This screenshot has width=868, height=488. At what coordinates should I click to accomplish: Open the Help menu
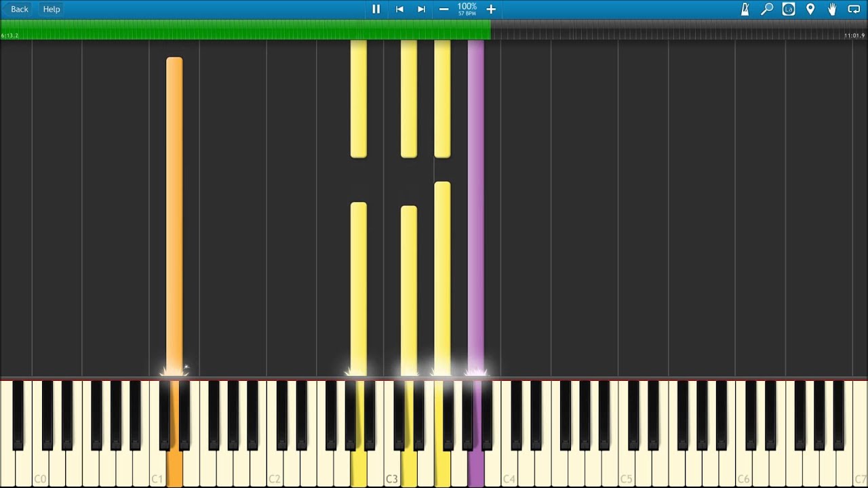pyautogui.click(x=52, y=9)
